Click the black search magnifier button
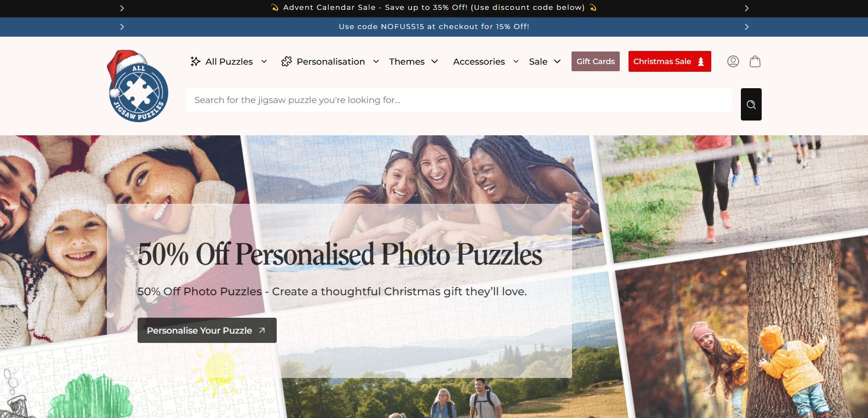The width and height of the screenshot is (868, 418). (x=751, y=104)
